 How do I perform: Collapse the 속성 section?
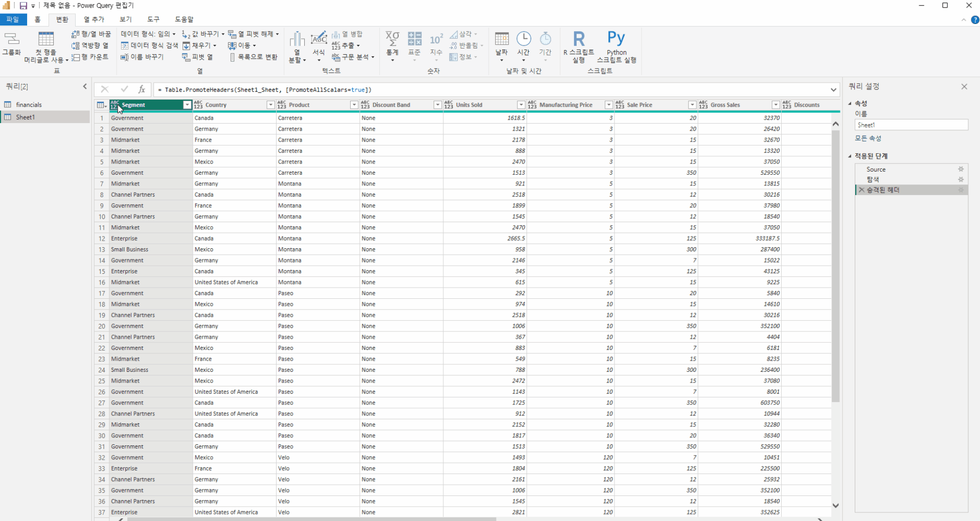pyautogui.click(x=851, y=104)
